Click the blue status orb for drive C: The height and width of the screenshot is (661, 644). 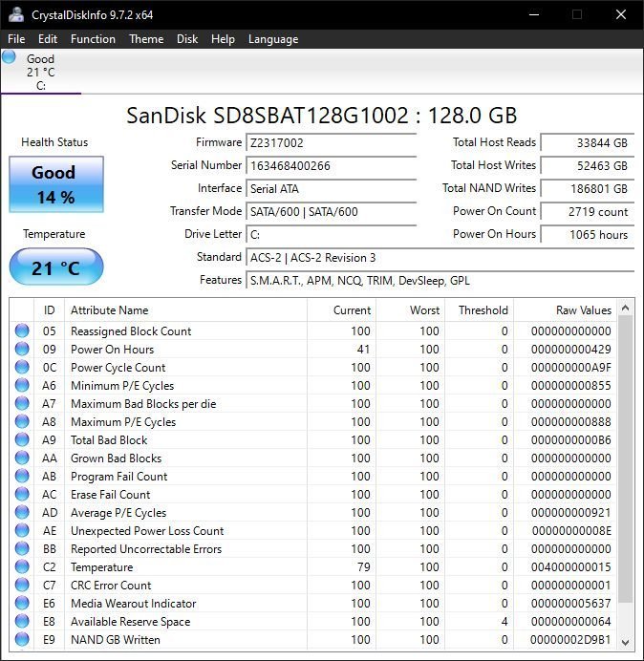pos(10,57)
